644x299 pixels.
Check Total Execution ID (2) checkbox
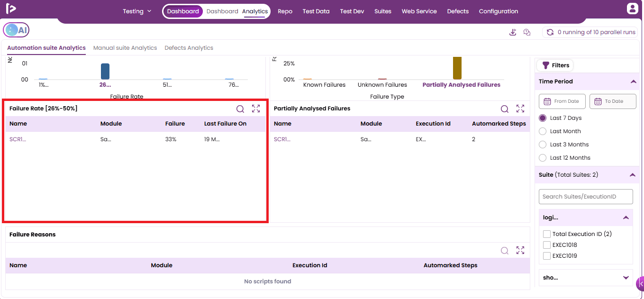tap(547, 234)
